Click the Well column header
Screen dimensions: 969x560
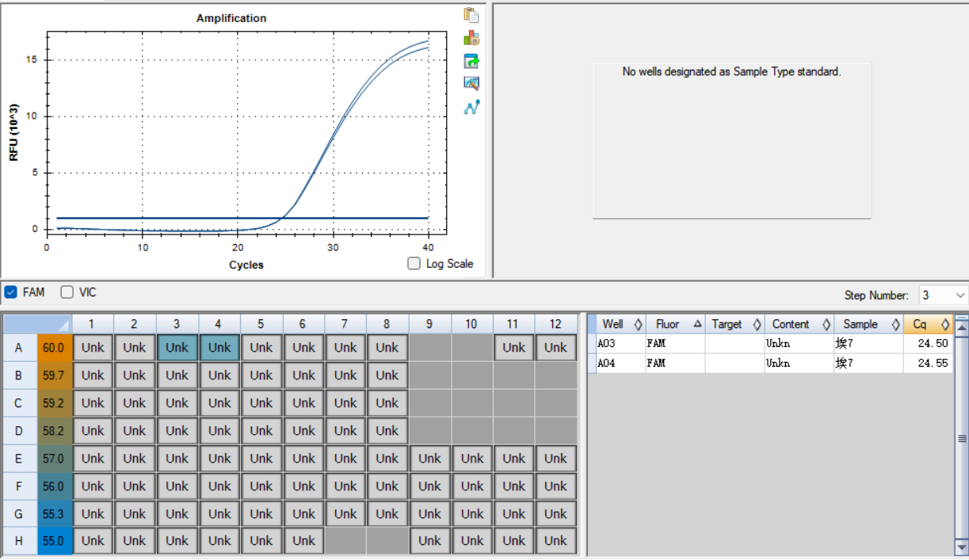click(x=620, y=324)
